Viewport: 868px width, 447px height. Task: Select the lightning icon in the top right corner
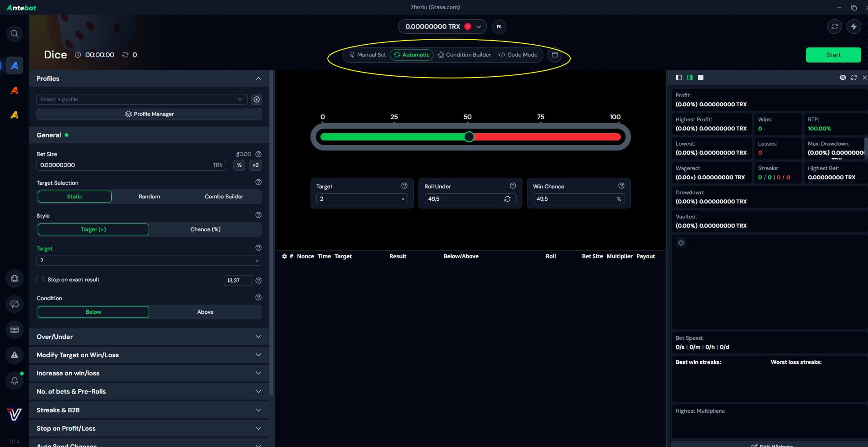tap(854, 26)
